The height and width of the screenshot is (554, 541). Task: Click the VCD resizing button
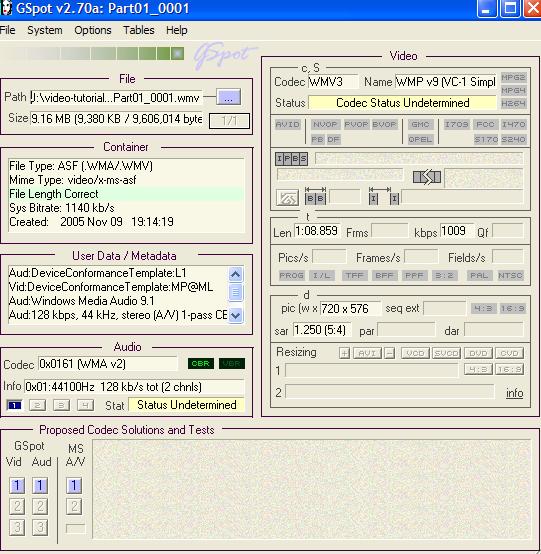pyautogui.click(x=415, y=353)
